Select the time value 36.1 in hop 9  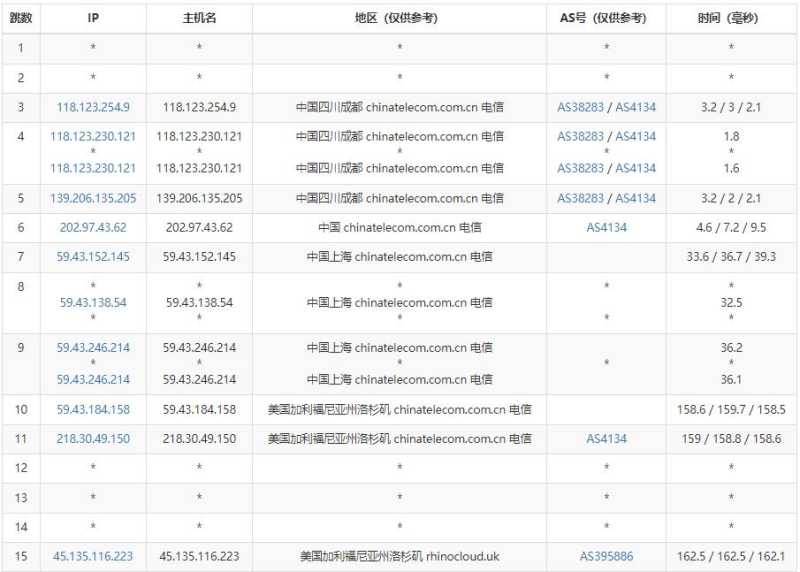(731, 379)
